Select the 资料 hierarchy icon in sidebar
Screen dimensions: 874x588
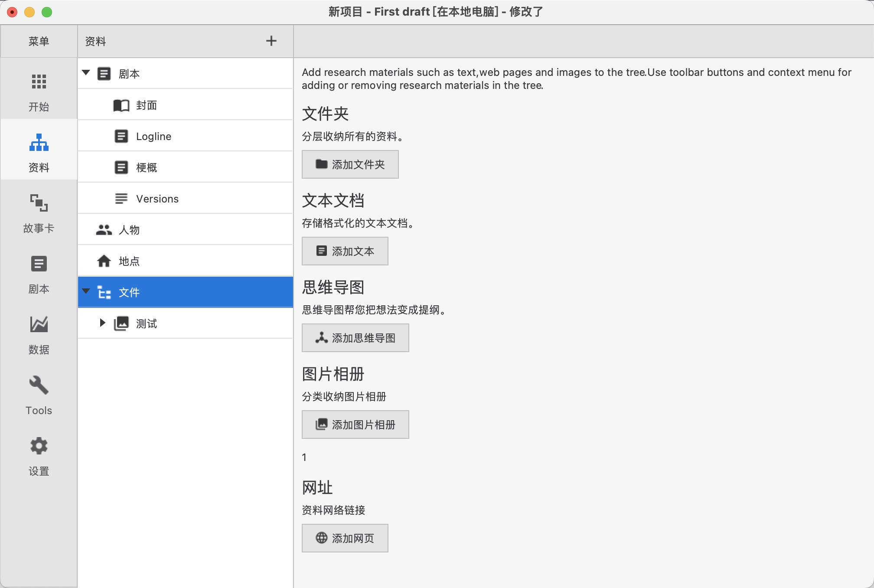click(39, 142)
